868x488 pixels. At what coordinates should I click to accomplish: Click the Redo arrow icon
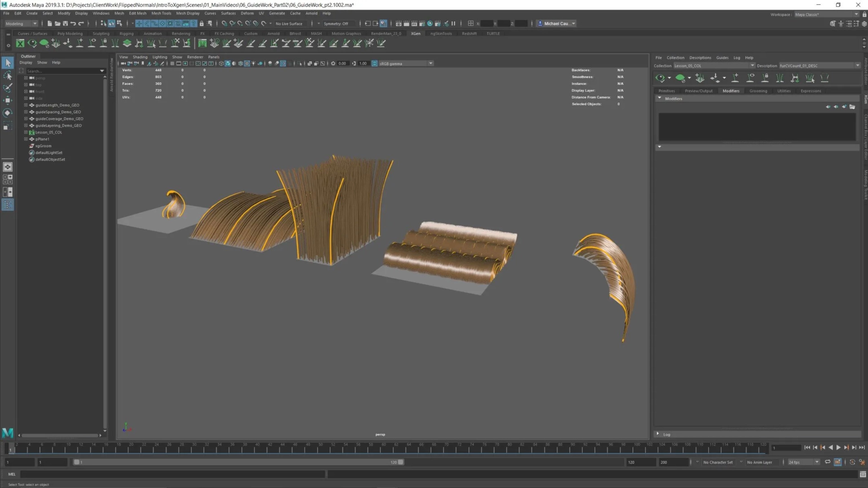[x=81, y=23]
